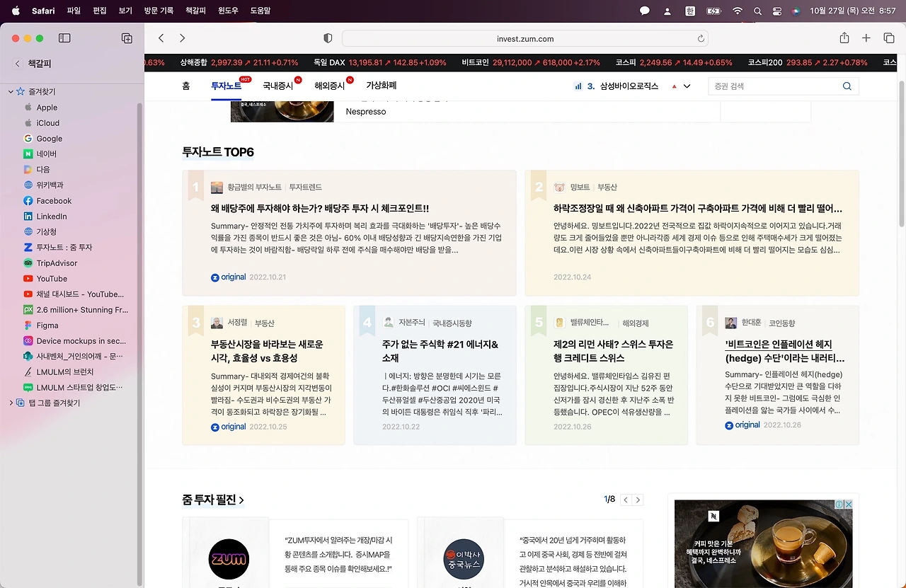Open Control Center in menu bar
Viewport: 906px width, 588px height.
coord(776,11)
